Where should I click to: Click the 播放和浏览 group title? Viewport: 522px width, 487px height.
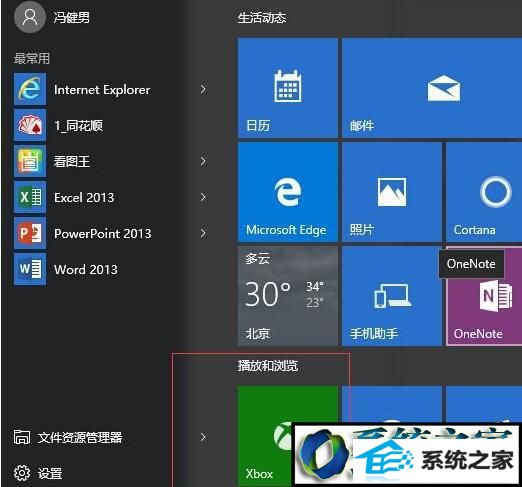[x=268, y=366]
